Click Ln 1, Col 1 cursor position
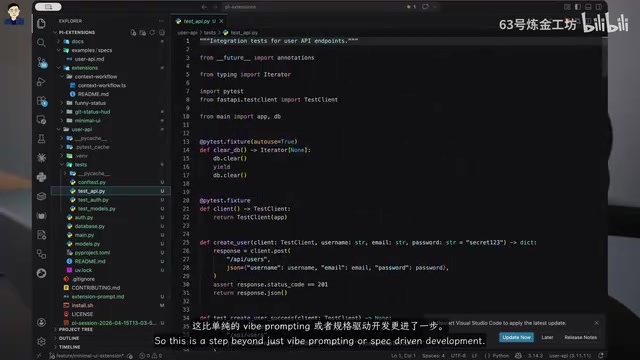This screenshot has width=640, height=360. point(403,356)
